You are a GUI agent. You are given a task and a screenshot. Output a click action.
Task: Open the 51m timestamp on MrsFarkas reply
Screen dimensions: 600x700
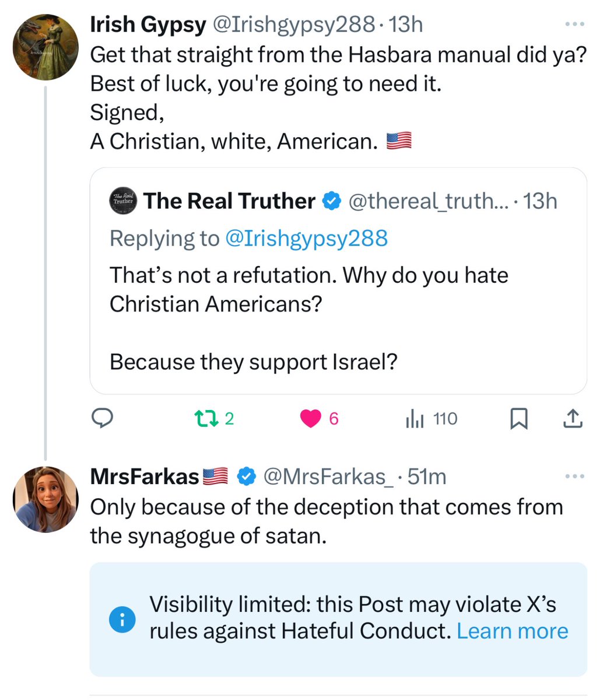tap(427, 477)
